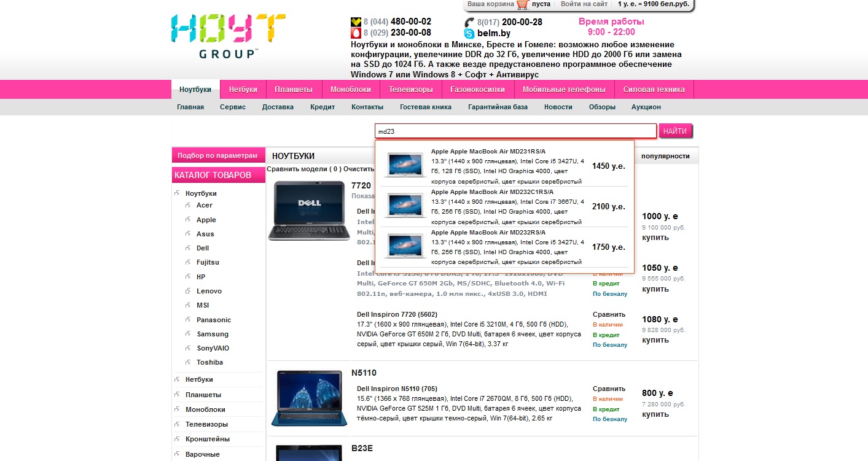Select MacBook Air MD232C1RS/A suggestion
The image size is (868, 461).
505,207
